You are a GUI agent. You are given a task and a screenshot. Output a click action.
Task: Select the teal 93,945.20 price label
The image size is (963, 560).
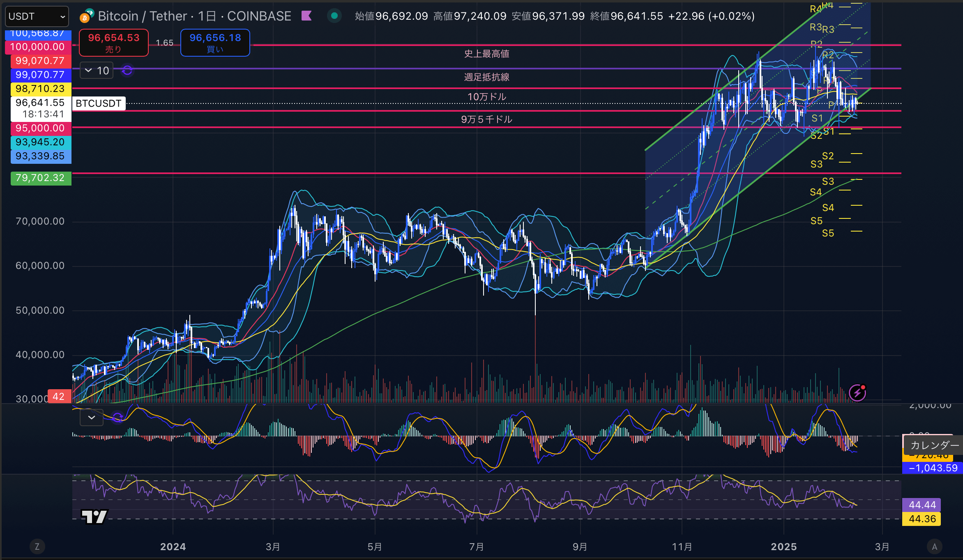pyautogui.click(x=40, y=142)
